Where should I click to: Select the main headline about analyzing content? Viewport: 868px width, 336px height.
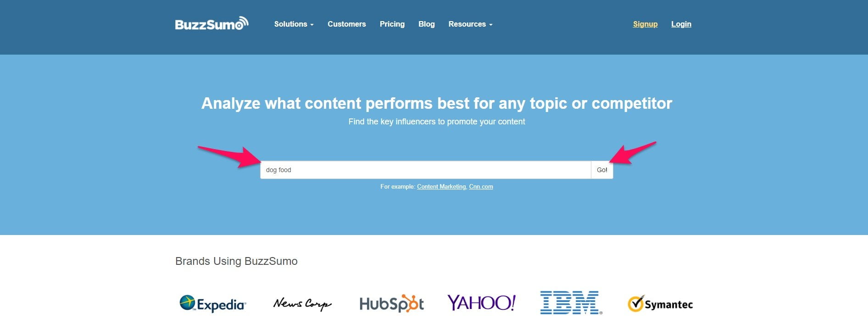[x=436, y=103]
